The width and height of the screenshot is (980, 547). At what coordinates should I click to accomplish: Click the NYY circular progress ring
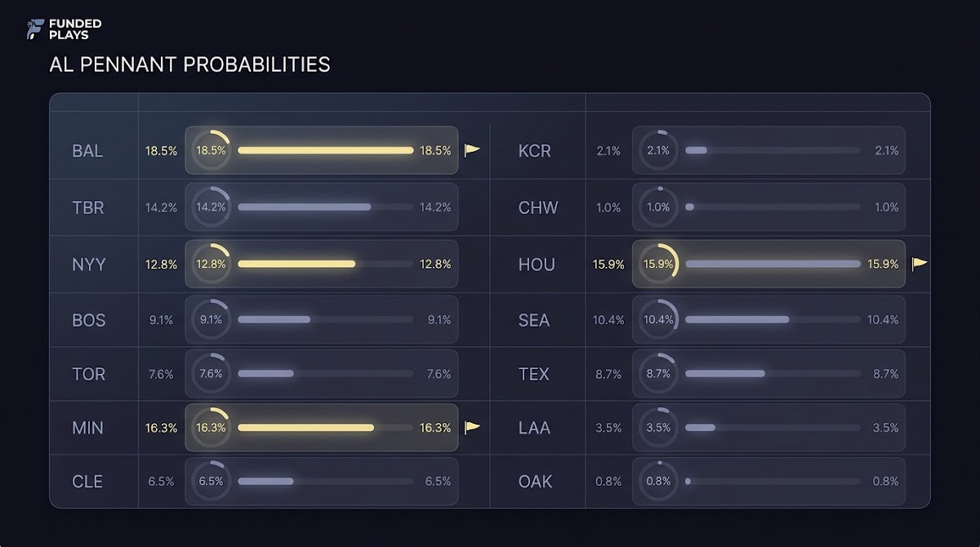coord(211,264)
